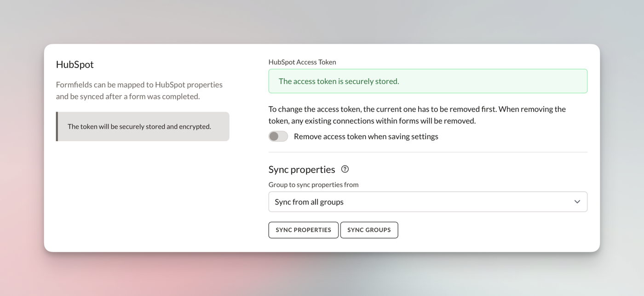
Task: Click the divider line above Sync properties
Action: [x=428, y=152]
